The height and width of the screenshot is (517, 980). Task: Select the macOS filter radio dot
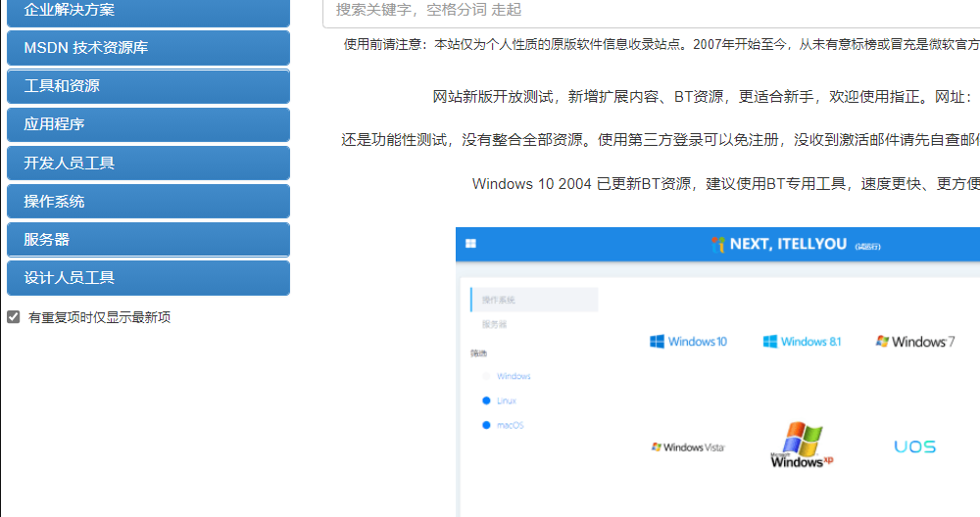pos(486,425)
